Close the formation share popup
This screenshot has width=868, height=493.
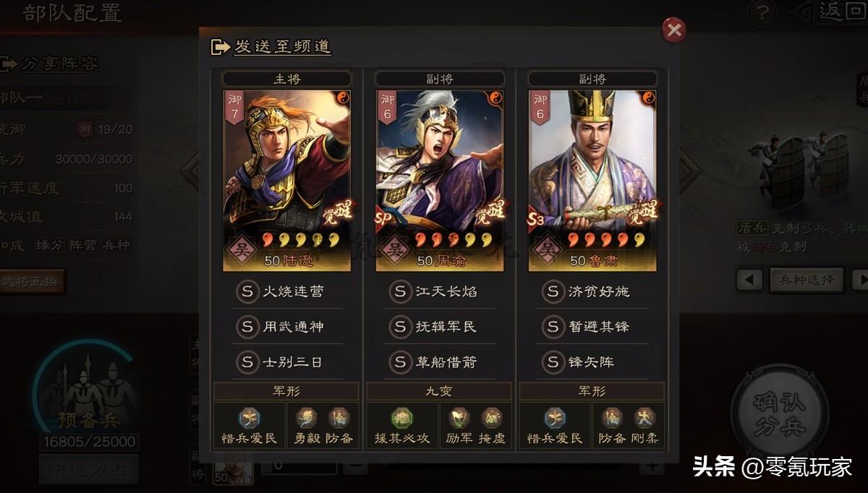click(674, 30)
